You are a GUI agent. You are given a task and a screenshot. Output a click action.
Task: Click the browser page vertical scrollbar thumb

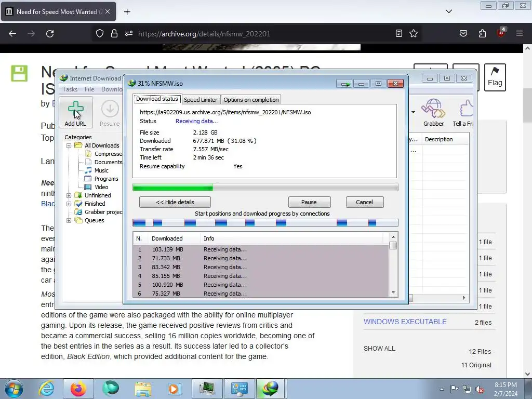point(528,105)
